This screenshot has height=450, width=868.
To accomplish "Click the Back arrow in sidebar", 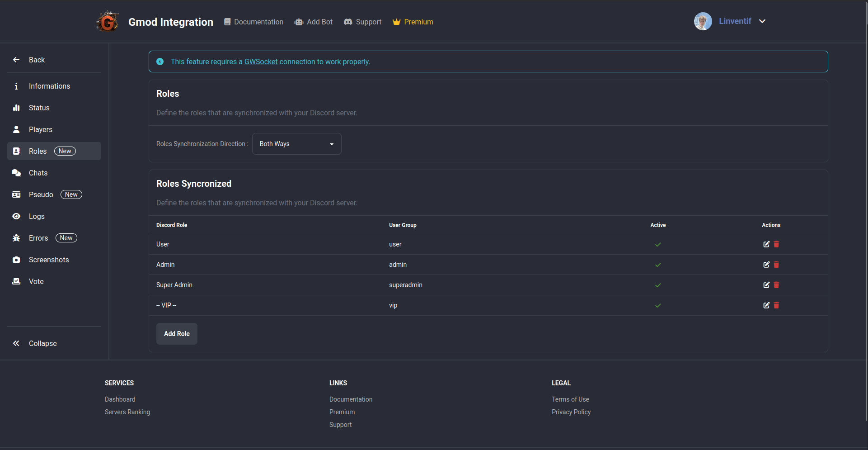I will (x=16, y=60).
